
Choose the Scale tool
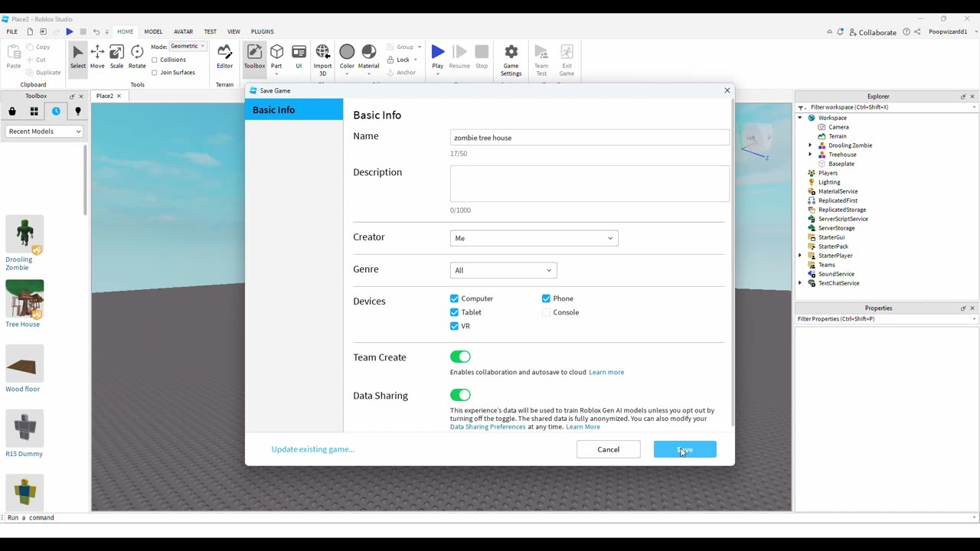tap(116, 57)
